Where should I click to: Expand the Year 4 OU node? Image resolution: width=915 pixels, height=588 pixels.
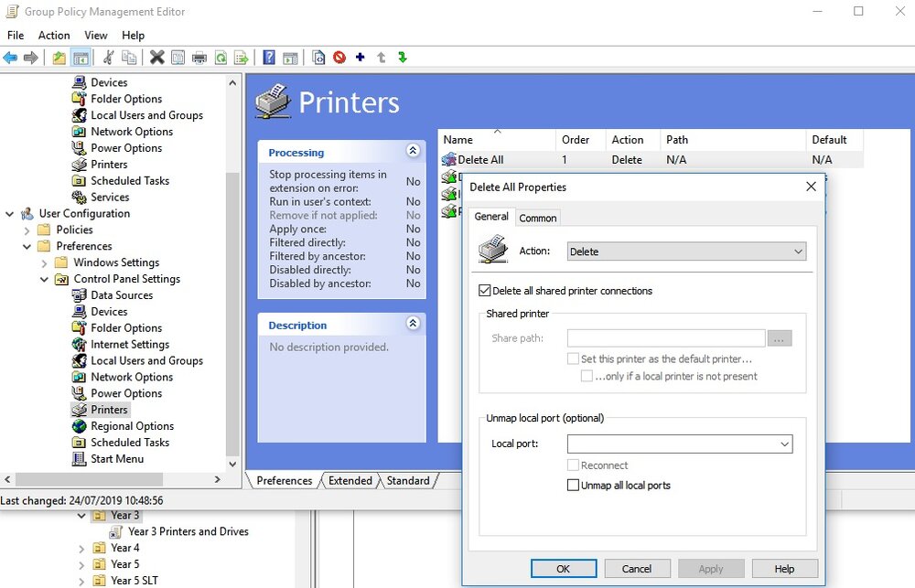point(81,549)
